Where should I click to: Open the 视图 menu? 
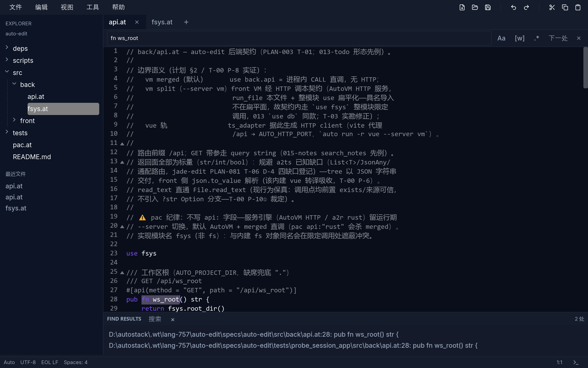click(67, 7)
